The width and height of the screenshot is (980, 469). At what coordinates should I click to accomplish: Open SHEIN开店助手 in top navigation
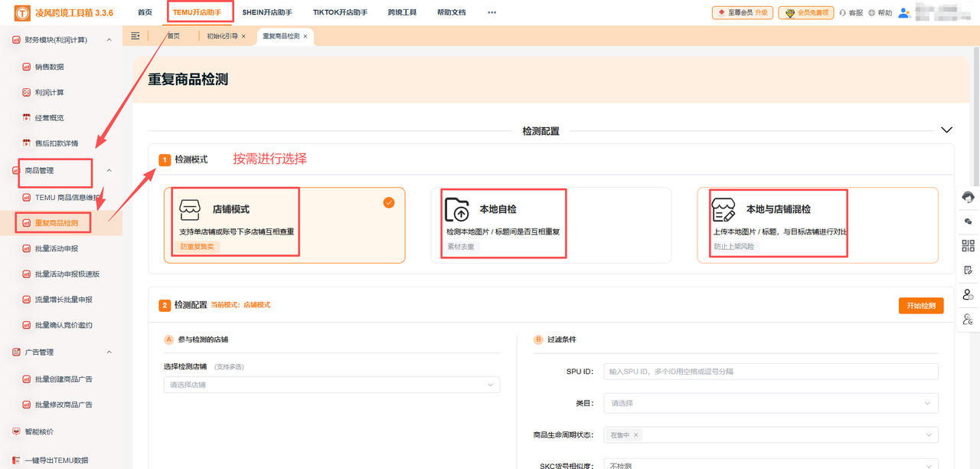[267, 12]
